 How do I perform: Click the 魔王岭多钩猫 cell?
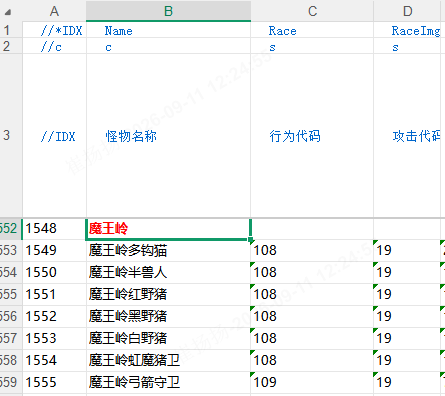click(x=168, y=250)
